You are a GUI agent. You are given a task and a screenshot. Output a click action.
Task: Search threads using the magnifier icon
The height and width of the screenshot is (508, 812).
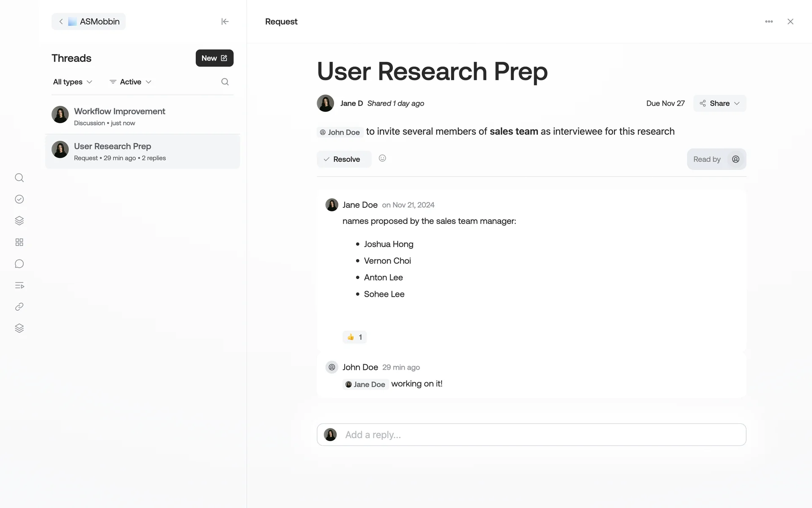coord(225,82)
